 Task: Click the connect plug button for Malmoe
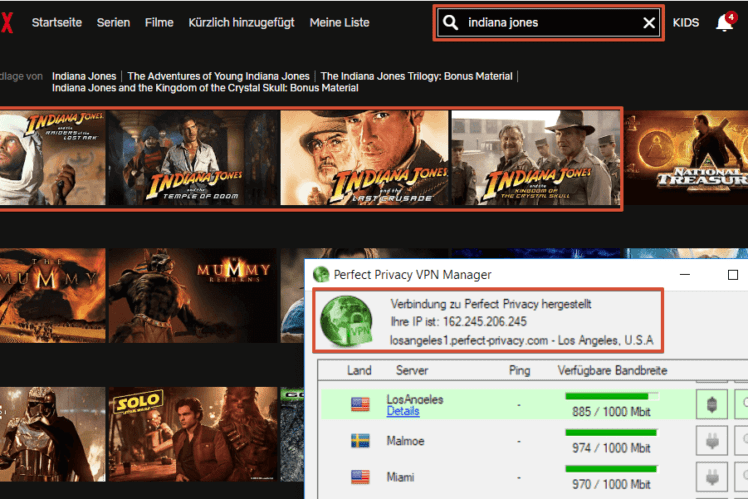712,441
